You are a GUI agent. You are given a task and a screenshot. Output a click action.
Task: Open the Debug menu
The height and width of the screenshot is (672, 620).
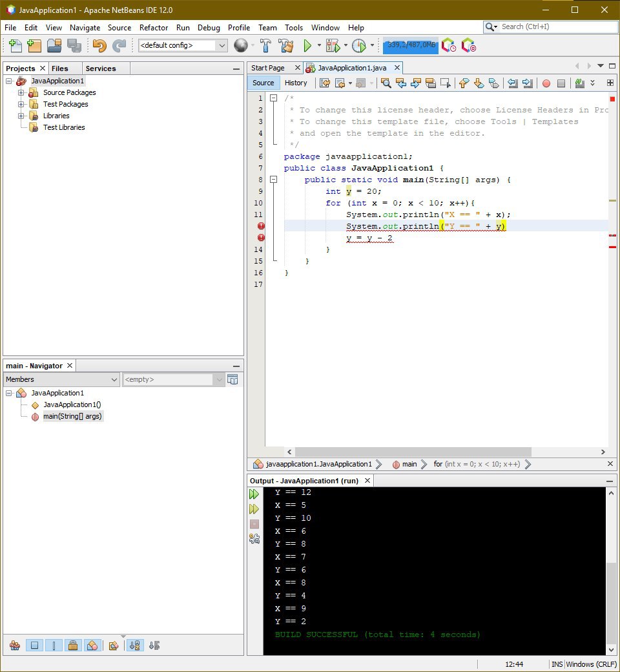pos(209,28)
